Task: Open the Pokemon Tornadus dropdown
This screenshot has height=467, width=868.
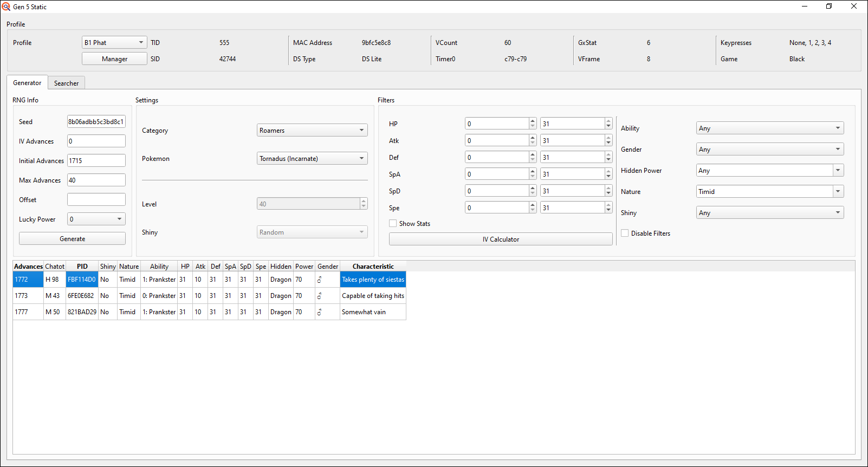Action: coord(312,158)
